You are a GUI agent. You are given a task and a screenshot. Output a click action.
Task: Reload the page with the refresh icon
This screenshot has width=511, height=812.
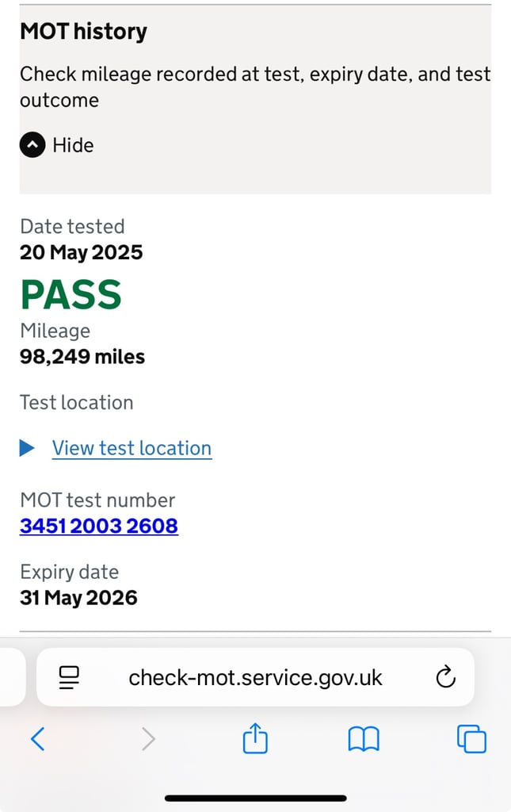tap(445, 677)
